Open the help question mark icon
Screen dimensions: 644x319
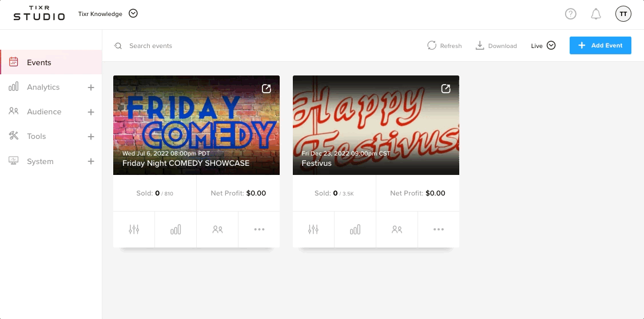(x=570, y=14)
